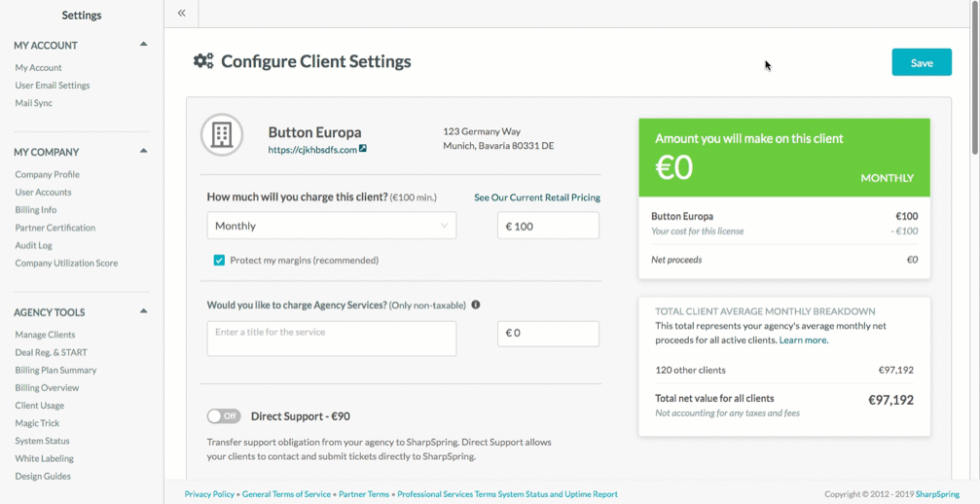
Task: Click the 120 other clients row
Action: [784, 371]
